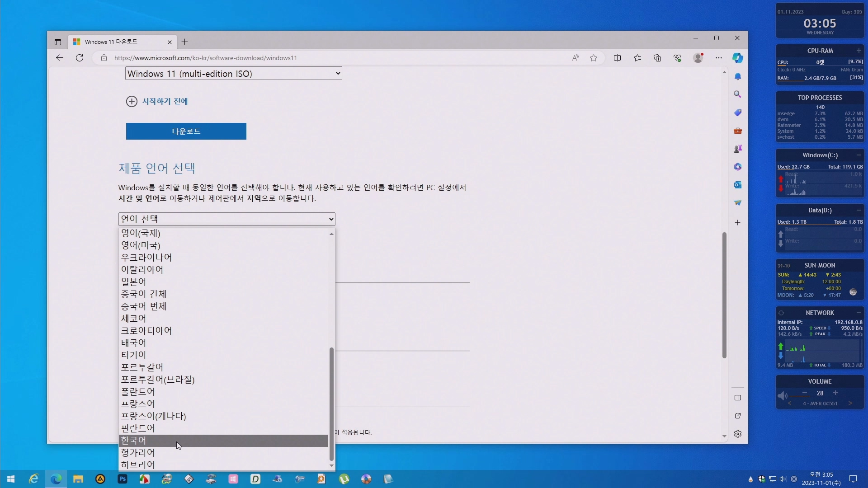
Task: Click the blue 다운로드 button
Action: (x=186, y=131)
